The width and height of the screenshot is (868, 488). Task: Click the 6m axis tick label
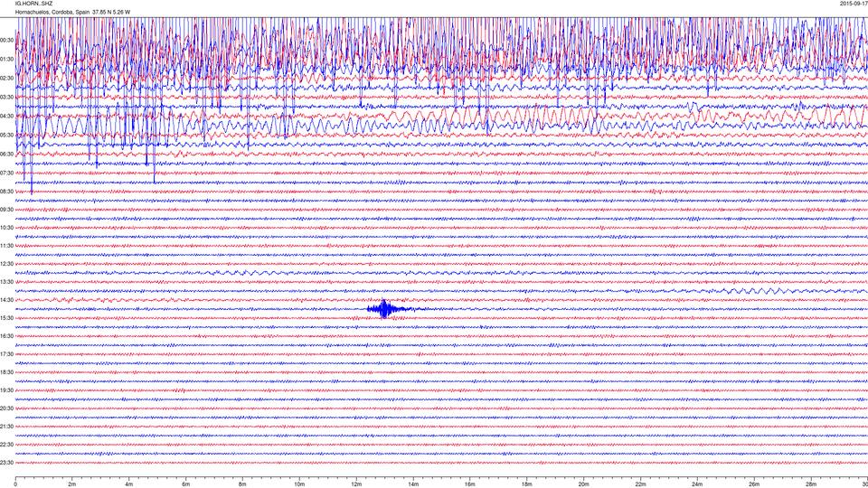(186, 484)
